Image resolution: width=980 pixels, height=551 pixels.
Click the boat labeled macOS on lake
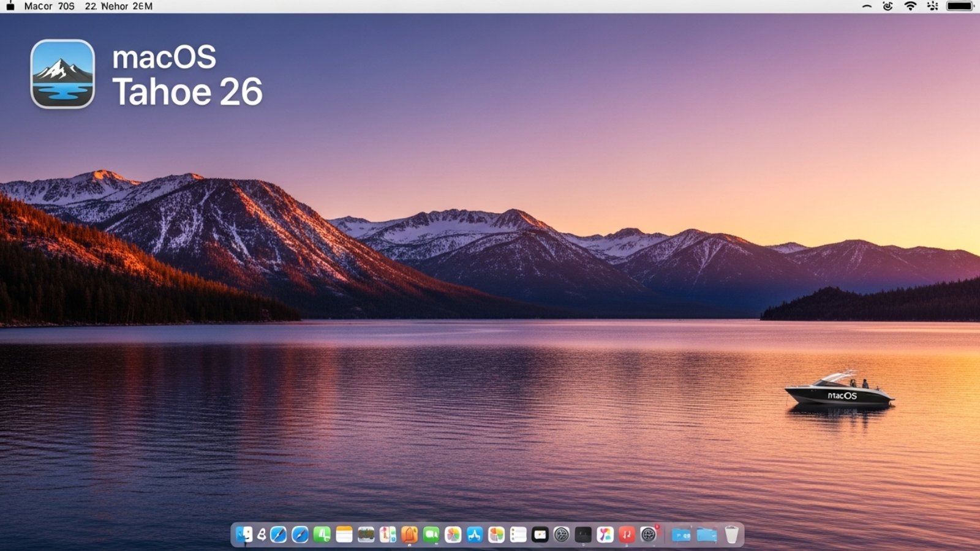point(839,392)
